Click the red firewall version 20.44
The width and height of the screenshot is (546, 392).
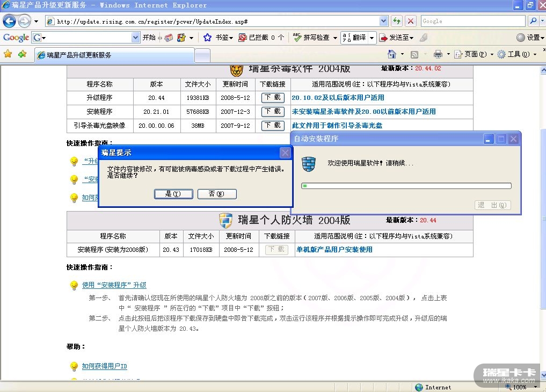tap(428, 220)
